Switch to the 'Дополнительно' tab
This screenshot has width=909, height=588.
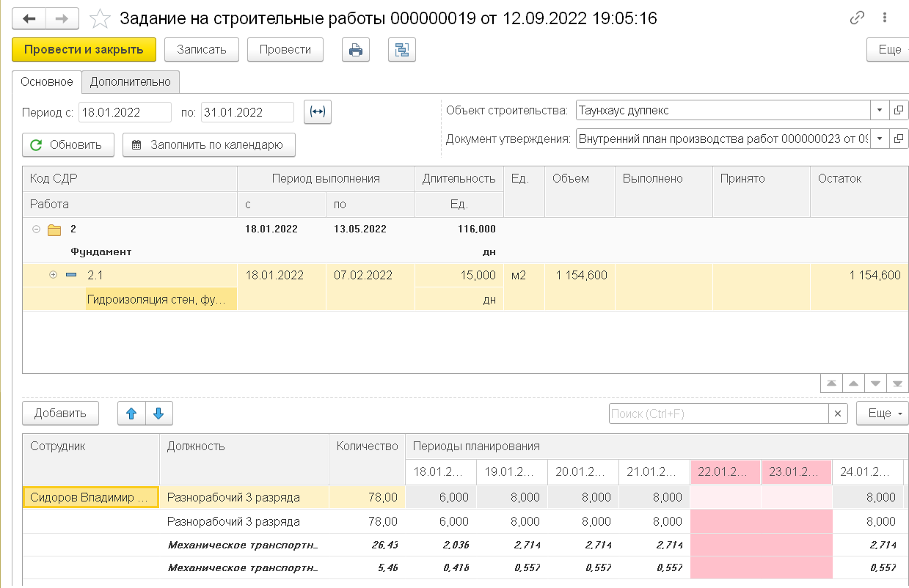(x=130, y=82)
